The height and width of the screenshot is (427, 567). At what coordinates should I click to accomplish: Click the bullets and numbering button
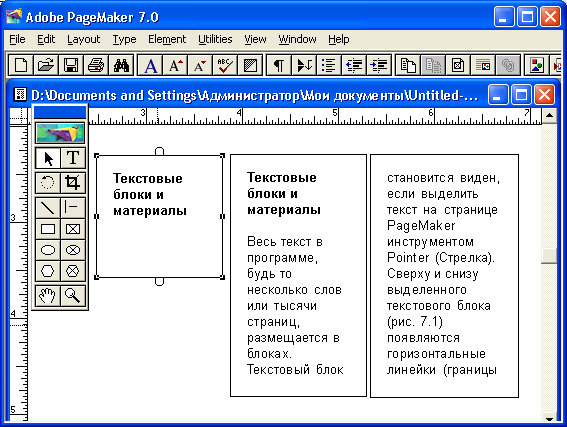(328, 65)
